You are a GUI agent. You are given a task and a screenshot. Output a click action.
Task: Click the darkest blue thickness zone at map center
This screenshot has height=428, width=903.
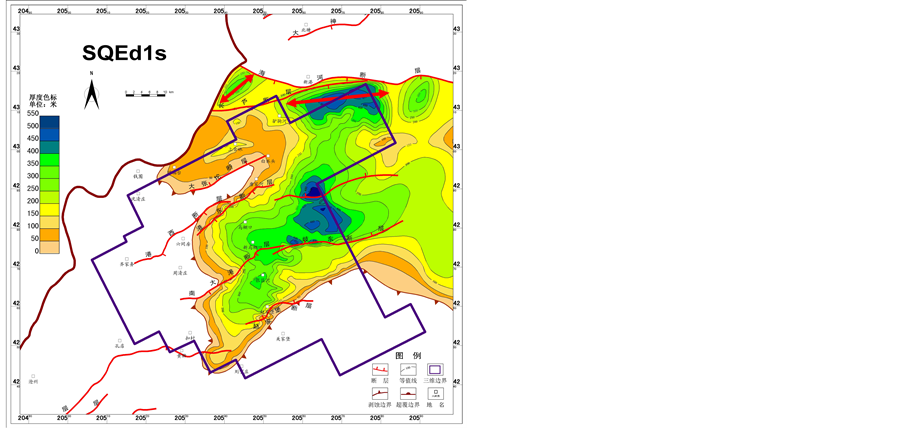(314, 190)
